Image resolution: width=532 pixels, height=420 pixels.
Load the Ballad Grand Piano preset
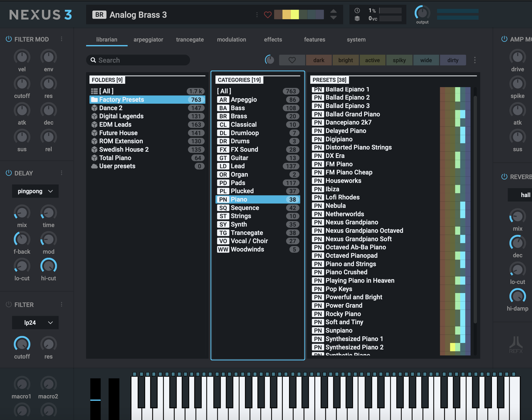click(391, 114)
